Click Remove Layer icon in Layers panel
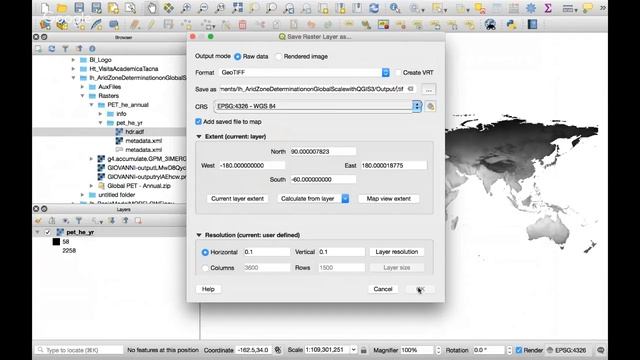 tap(138, 220)
